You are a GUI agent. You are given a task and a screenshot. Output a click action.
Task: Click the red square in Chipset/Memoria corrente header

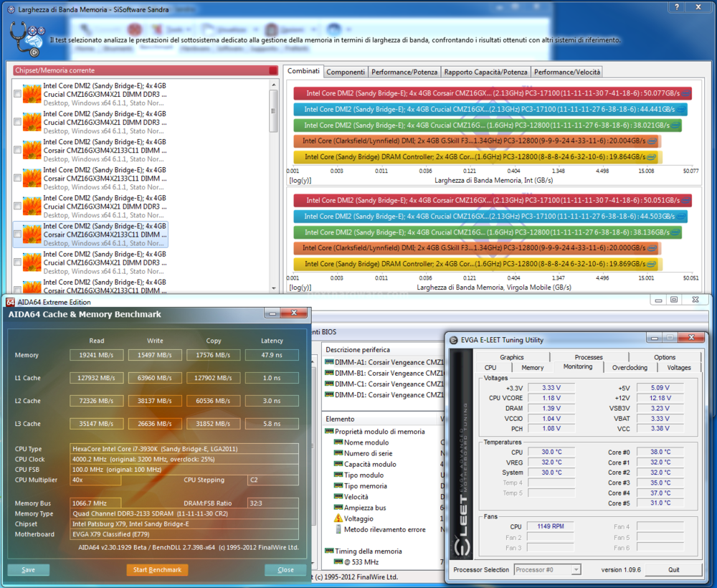(x=273, y=70)
